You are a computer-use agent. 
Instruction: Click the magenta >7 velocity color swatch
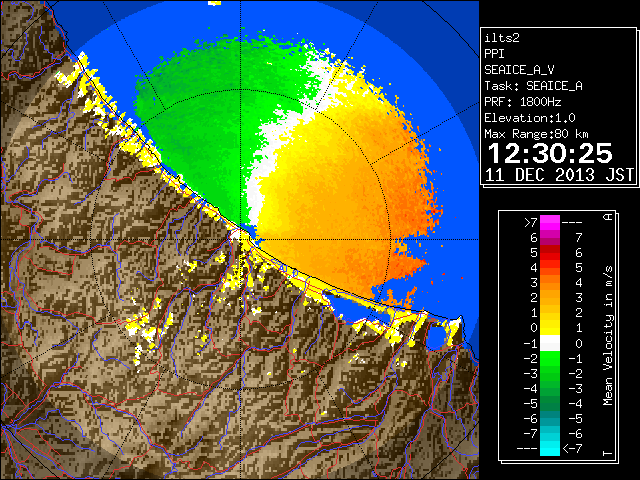pyautogui.click(x=550, y=222)
